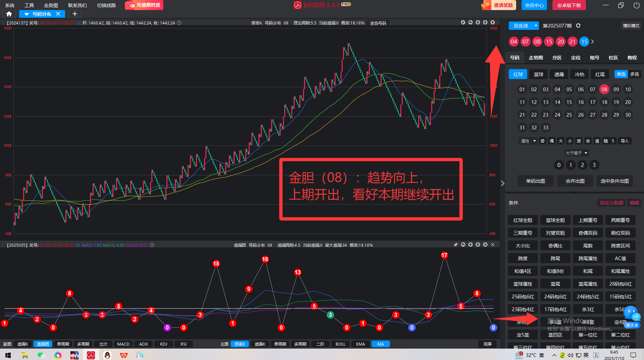This screenshot has height=360, width=644.
Task: Open the 切换线路 menu
Action: point(106,5)
